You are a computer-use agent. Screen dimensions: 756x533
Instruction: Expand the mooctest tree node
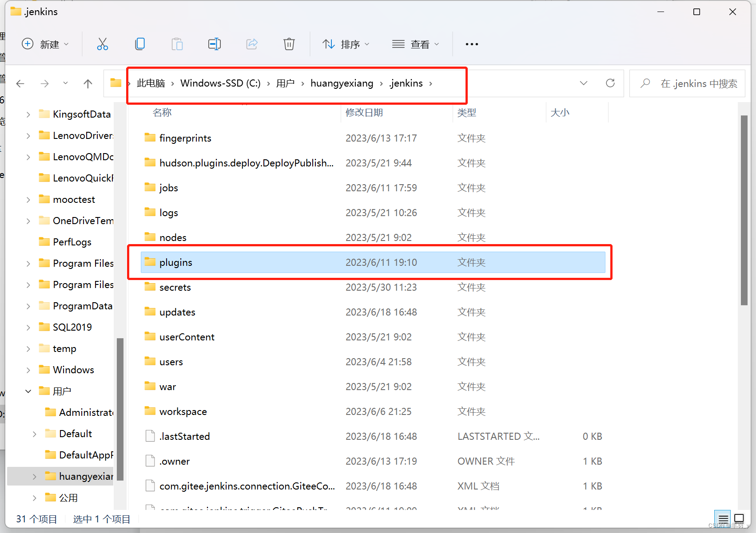(28, 200)
